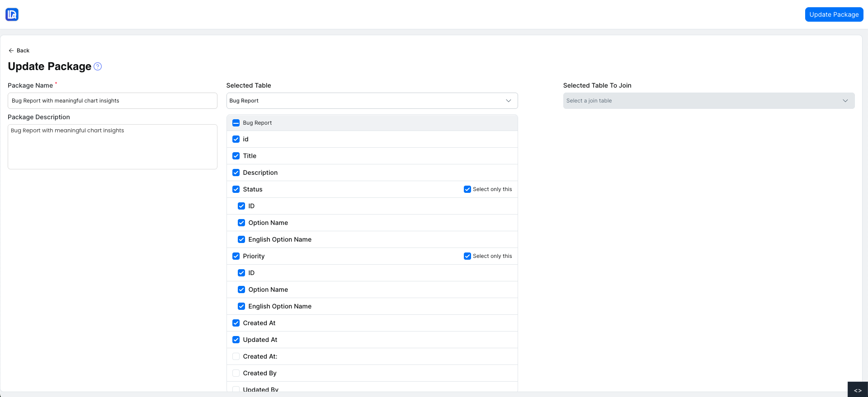
Task: Uncheck Option Name under Priority
Action: click(x=241, y=290)
